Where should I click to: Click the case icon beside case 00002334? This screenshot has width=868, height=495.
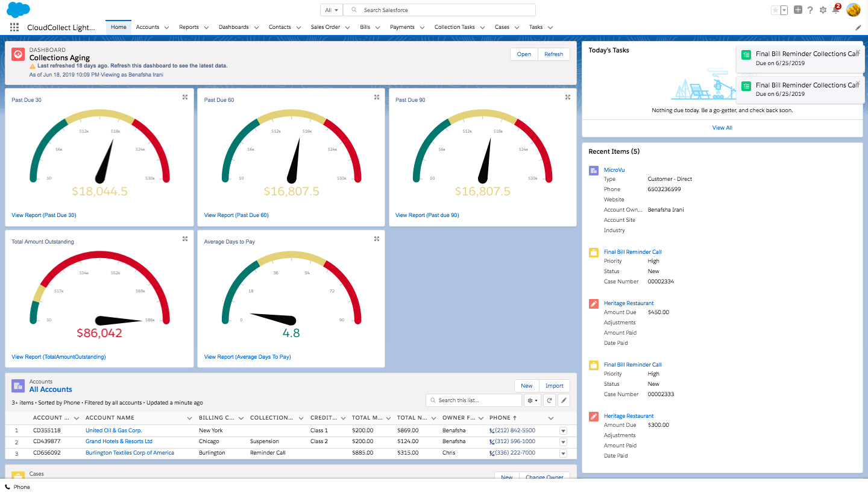594,253
